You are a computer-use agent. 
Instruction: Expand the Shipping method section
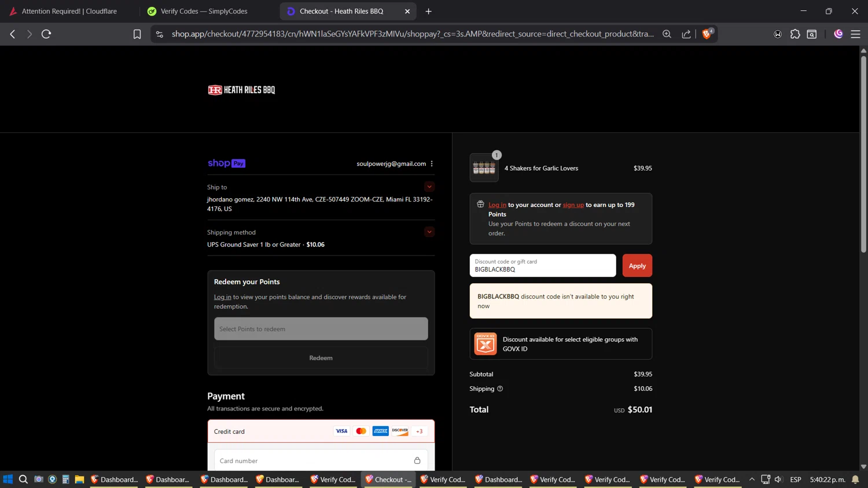[x=429, y=232]
